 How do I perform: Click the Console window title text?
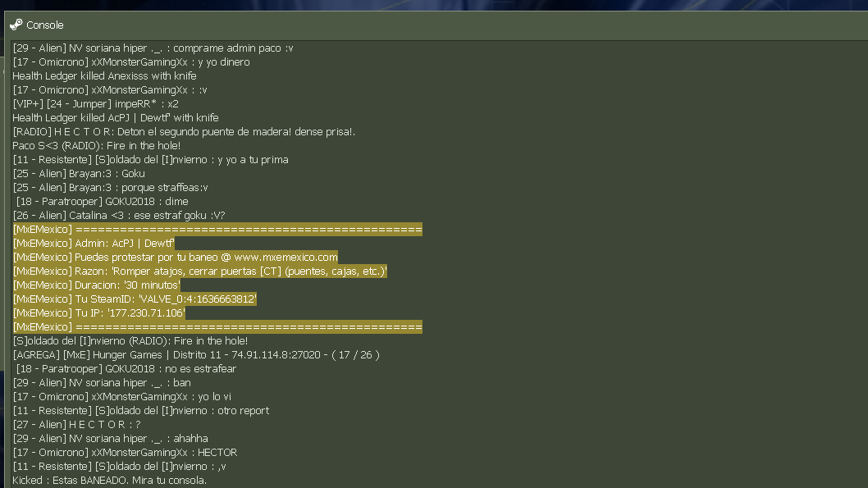45,25
